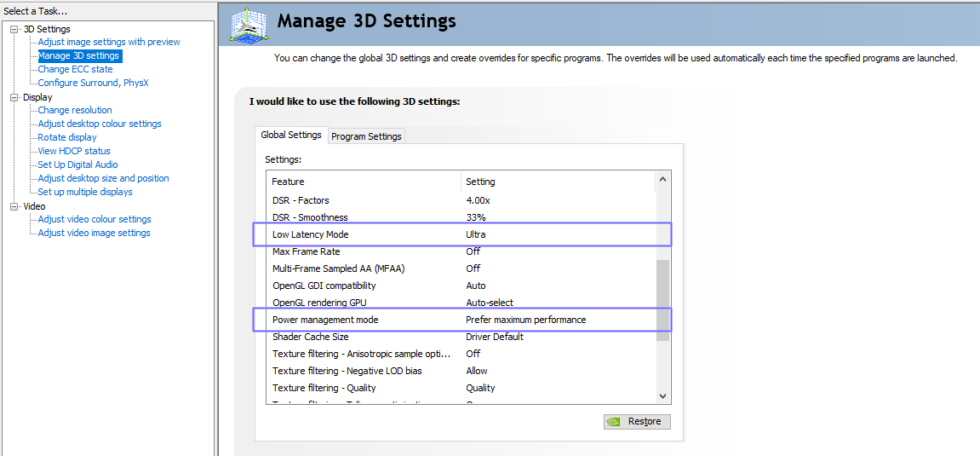Viewport: 980px width, 456px height.
Task: Switch to the Program Settings tab
Action: click(366, 136)
